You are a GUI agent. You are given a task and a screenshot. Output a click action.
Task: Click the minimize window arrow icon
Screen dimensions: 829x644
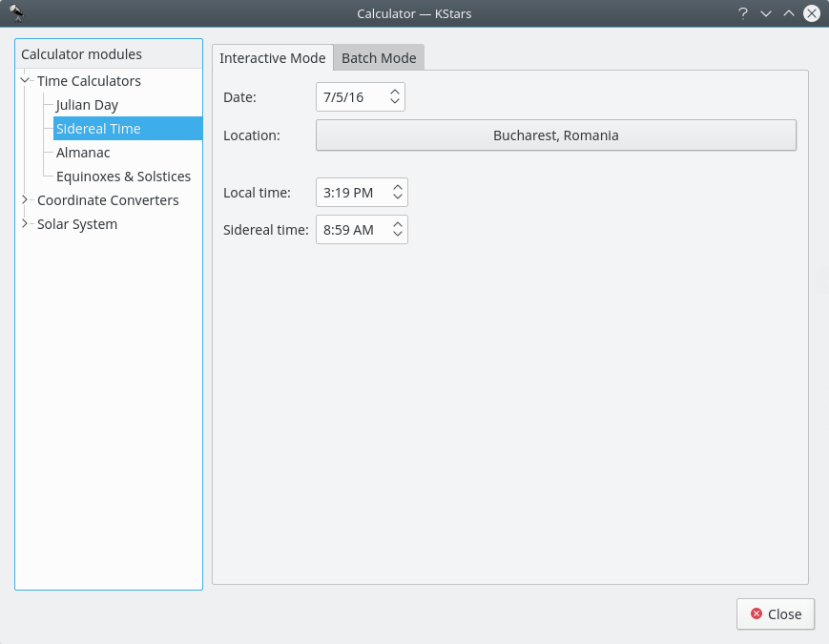tap(765, 13)
